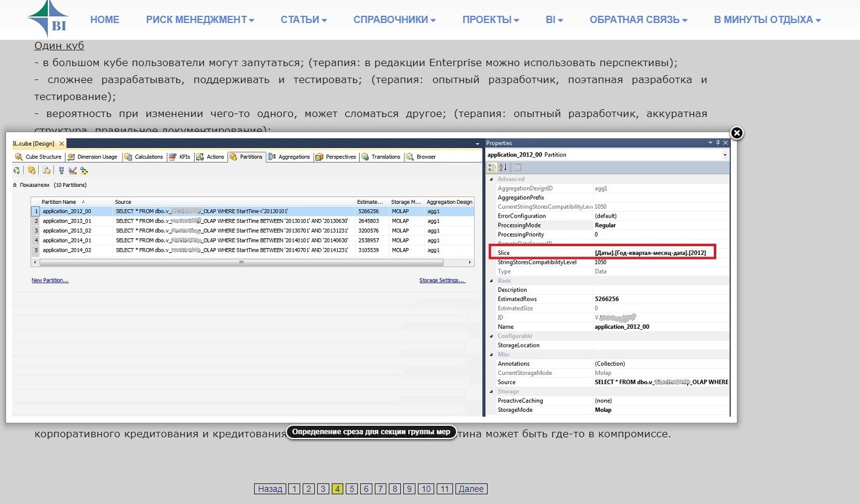Click the New Partition... link
This screenshot has height=504, width=860.
[x=50, y=281]
